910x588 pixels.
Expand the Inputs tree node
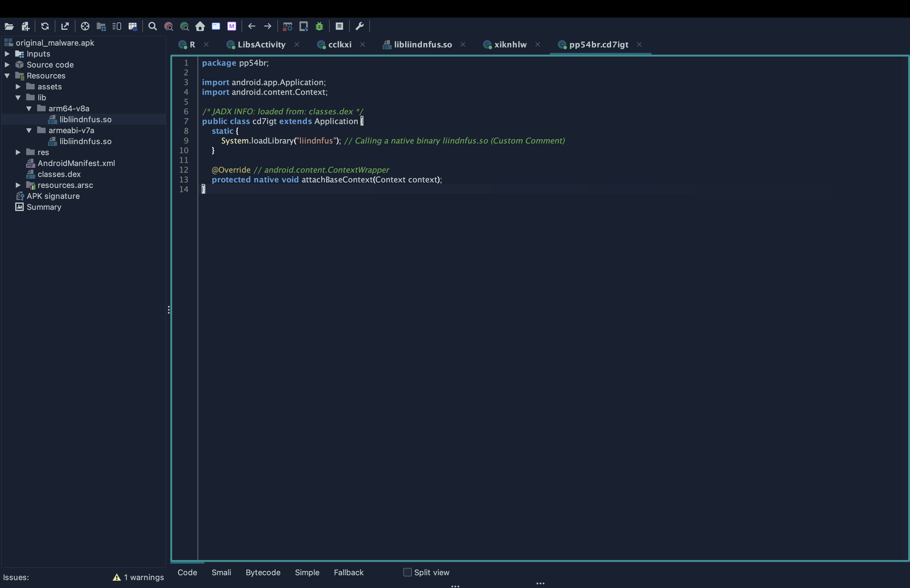click(x=7, y=54)
